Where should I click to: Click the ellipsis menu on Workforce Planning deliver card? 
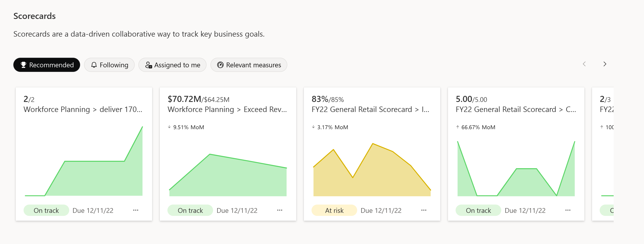click(x=136, y=210)
